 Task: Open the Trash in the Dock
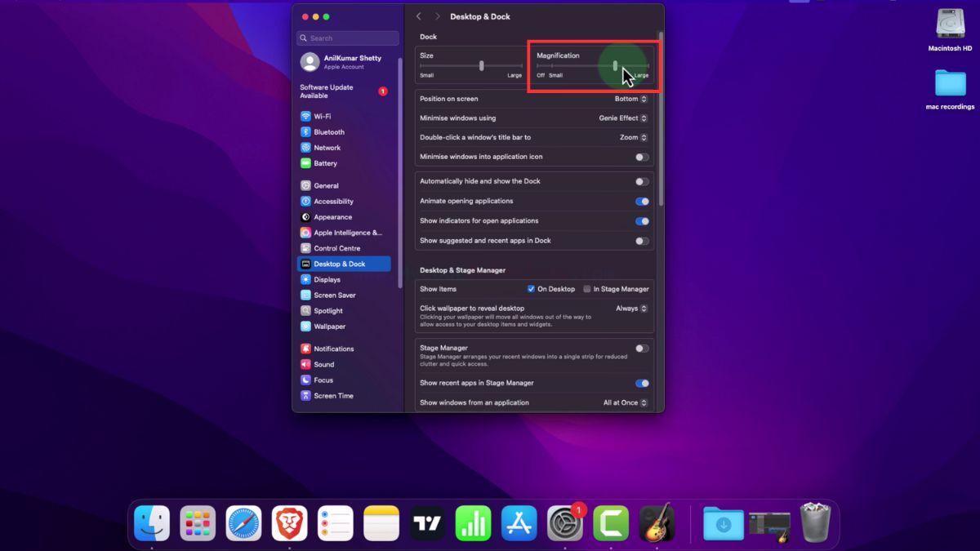815,523
